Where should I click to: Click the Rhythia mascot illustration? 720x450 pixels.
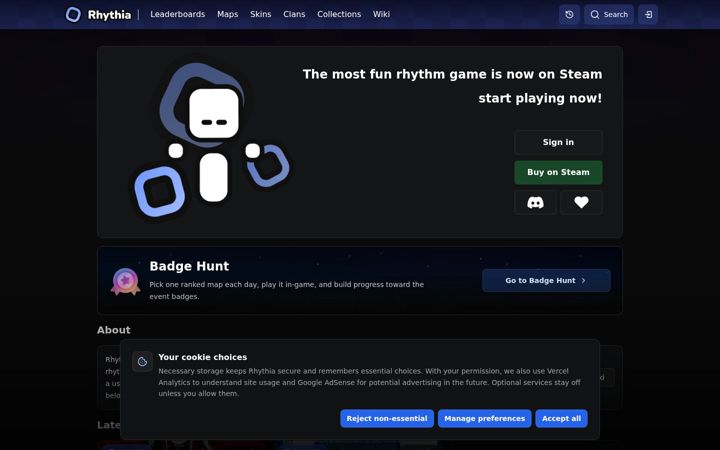212,140
